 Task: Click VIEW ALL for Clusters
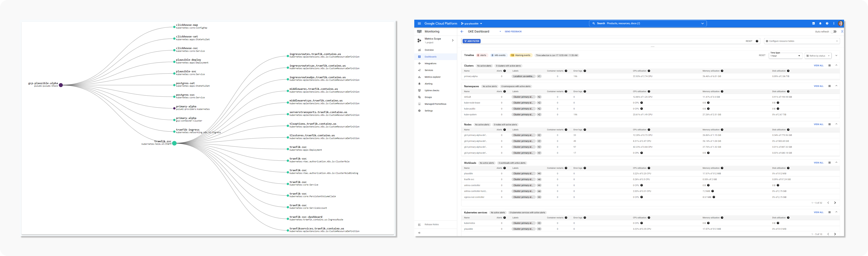pos(818,66)
